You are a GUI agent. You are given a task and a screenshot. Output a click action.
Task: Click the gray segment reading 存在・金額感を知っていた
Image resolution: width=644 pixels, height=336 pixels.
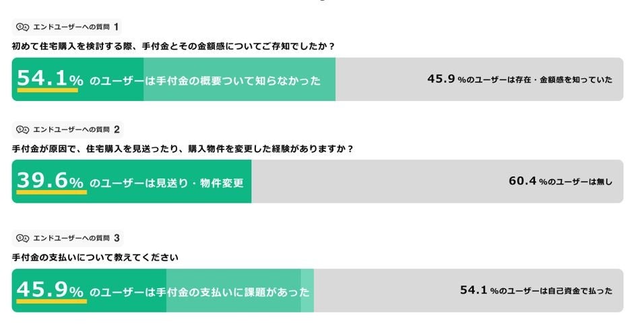click(x=519, y=79)
